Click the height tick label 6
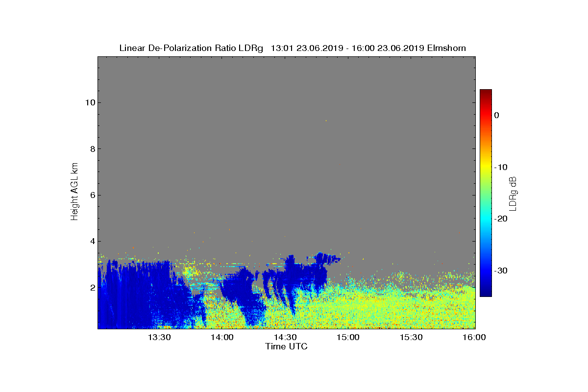Screen dimensions: 588x392 tap(92, 195)
